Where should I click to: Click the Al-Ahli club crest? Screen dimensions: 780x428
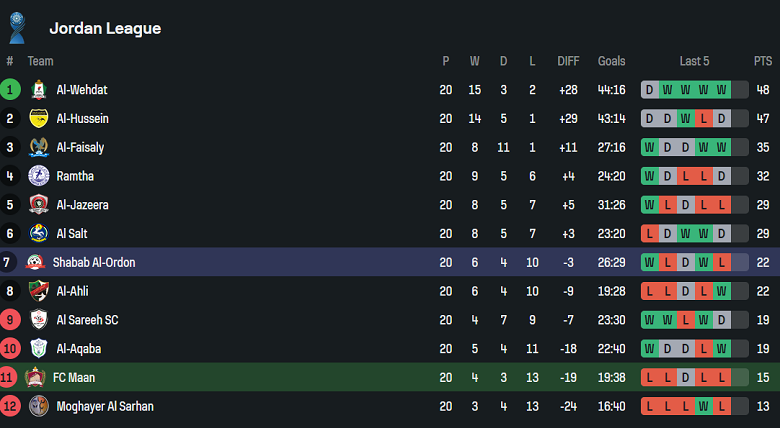coord(39,292)
